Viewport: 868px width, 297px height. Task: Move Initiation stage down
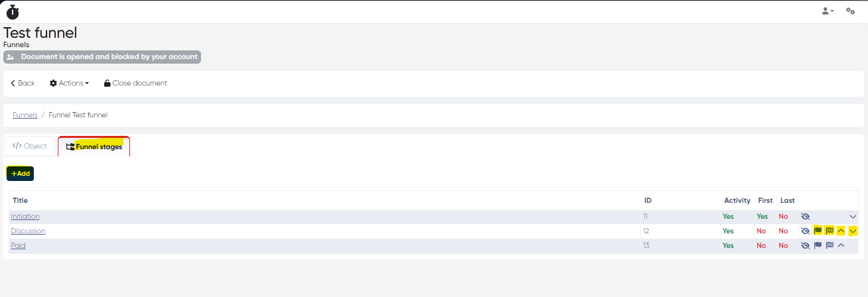[x=853, y=217]
